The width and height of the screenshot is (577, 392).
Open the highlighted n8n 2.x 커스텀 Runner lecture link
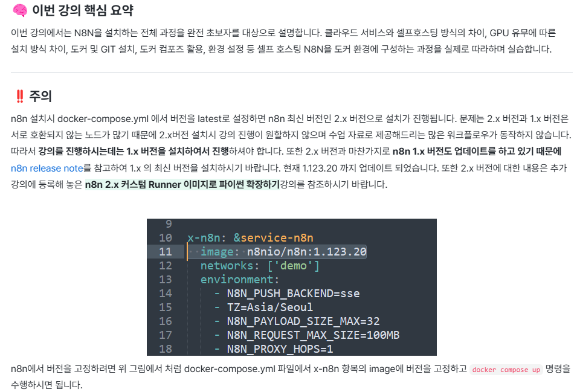tap(182, 184)
